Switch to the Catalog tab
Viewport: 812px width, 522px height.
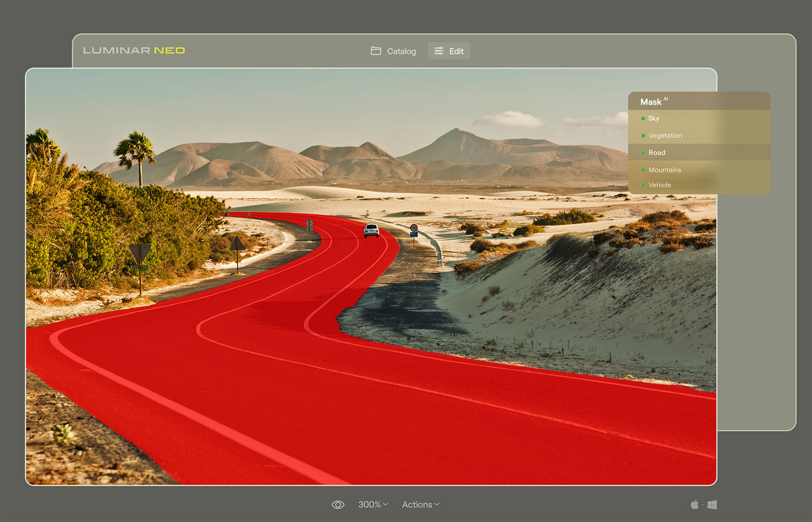click(x=393, y=51)
